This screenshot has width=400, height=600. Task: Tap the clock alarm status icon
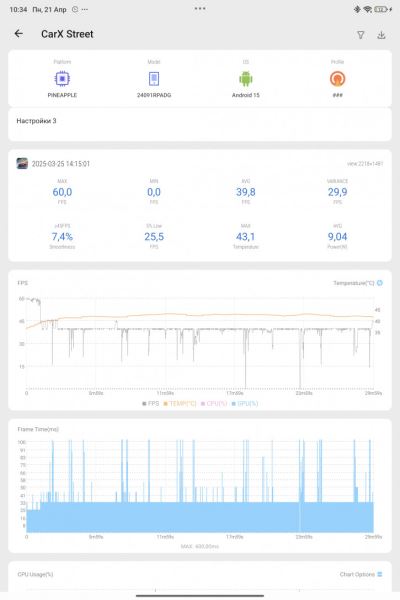(75, 9)
